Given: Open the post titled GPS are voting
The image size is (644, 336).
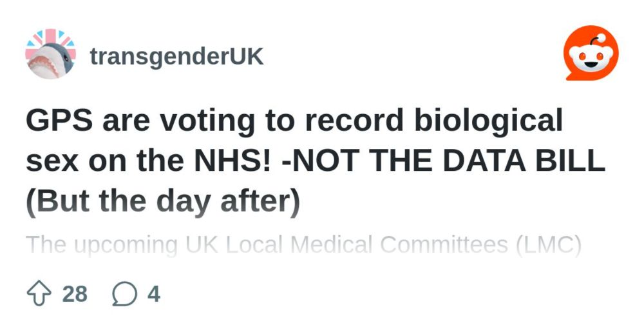Looking at the screenshot, I should pyautogui.click(x=316, y=161).
